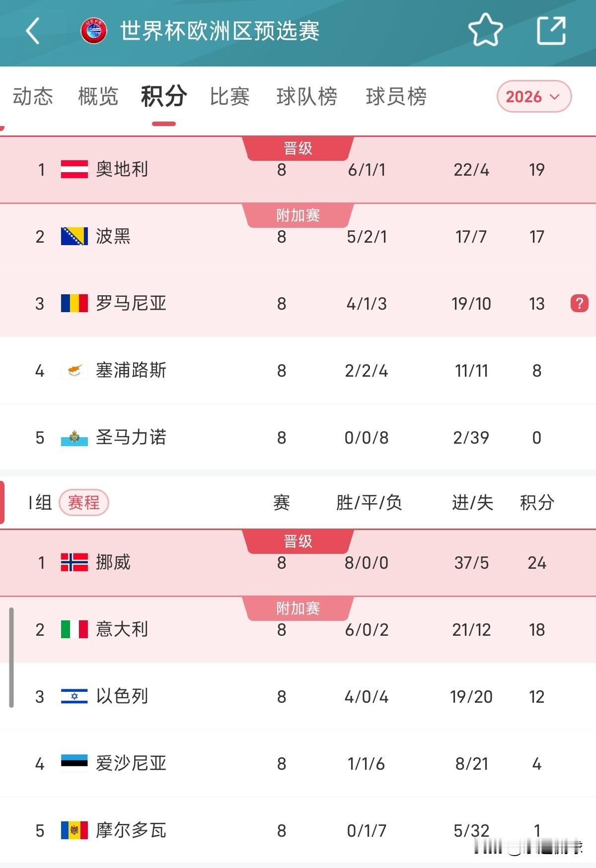The height and width of the screenshot is (868, 596).
Task: Tap the UEFA logo icon
Action: click(94, 31)
